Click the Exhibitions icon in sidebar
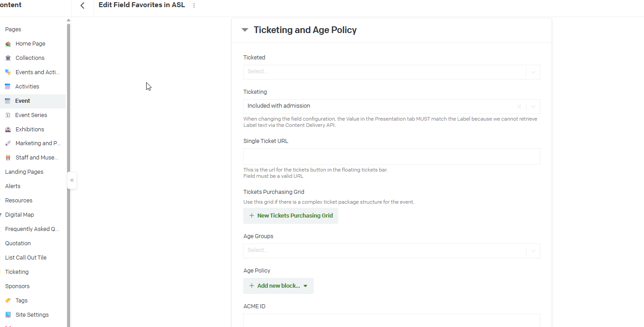This screenshot has width=644, height=327. coord(8,130)
